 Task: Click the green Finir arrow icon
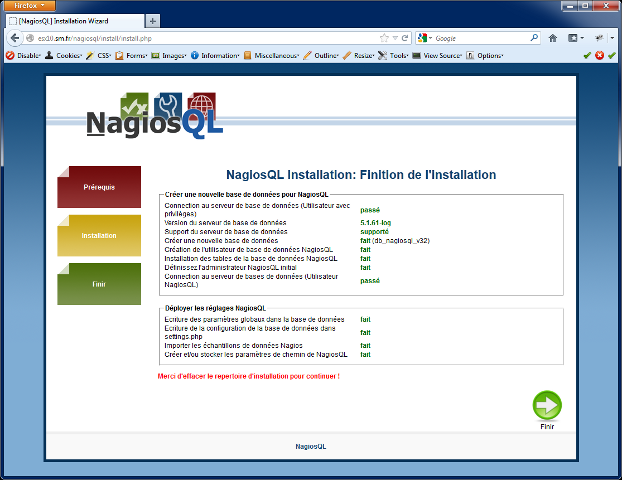(547, 405)
